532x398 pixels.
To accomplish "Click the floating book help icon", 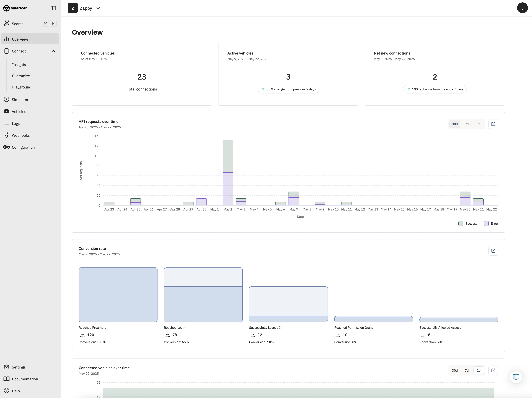I will click(516, 377).
